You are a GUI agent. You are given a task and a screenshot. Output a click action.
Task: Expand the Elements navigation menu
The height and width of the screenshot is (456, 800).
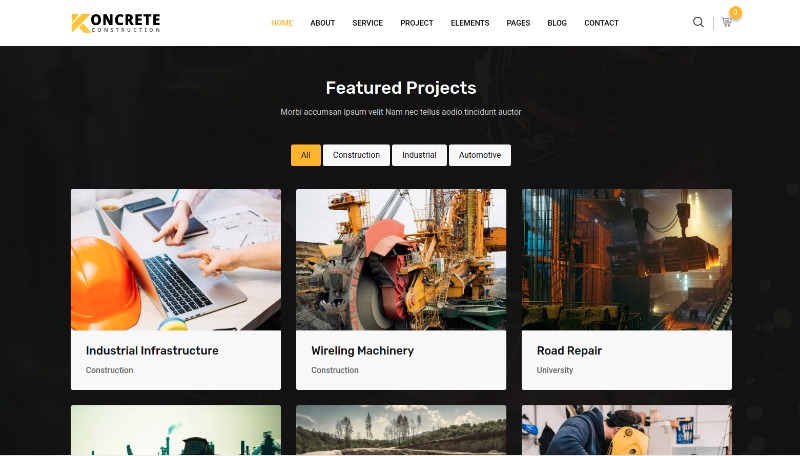pyautogui.click(x=470, y=23)
